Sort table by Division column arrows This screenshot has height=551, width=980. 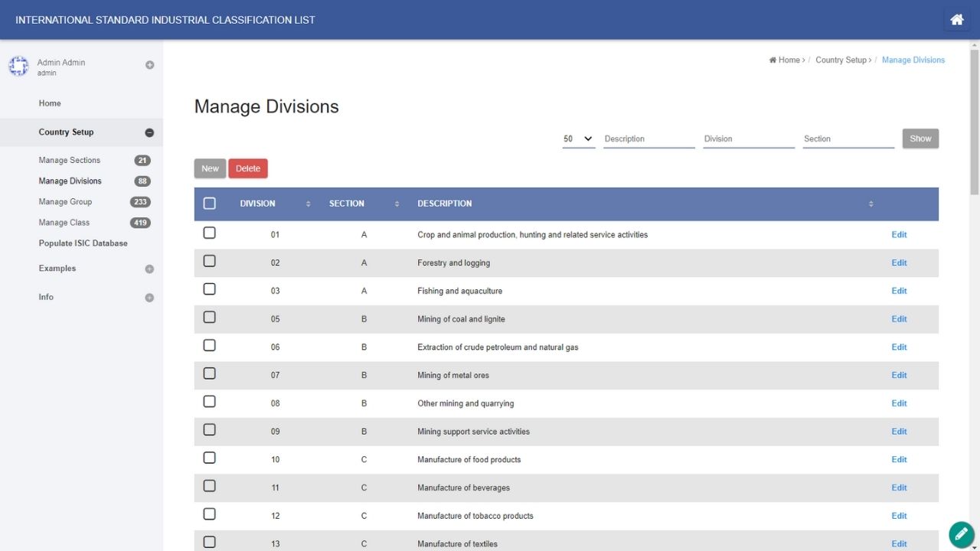pyautogui.click(x=308, y=204)
